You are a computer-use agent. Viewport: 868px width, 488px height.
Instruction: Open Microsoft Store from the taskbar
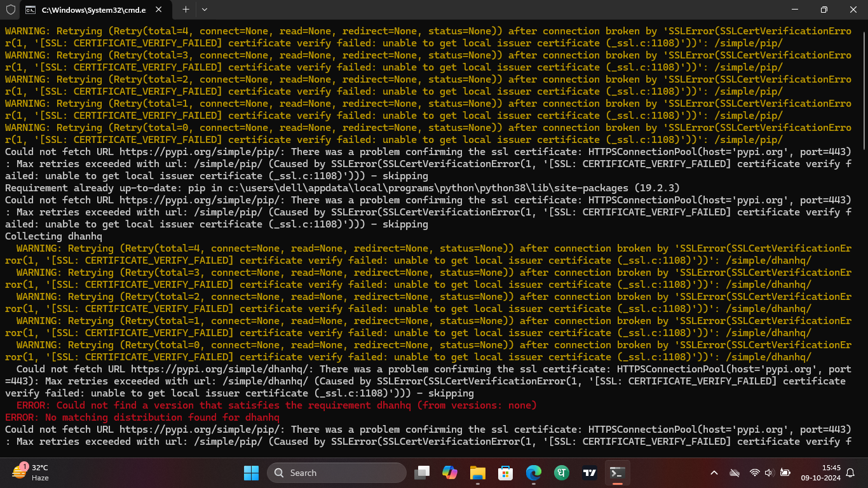505,473
